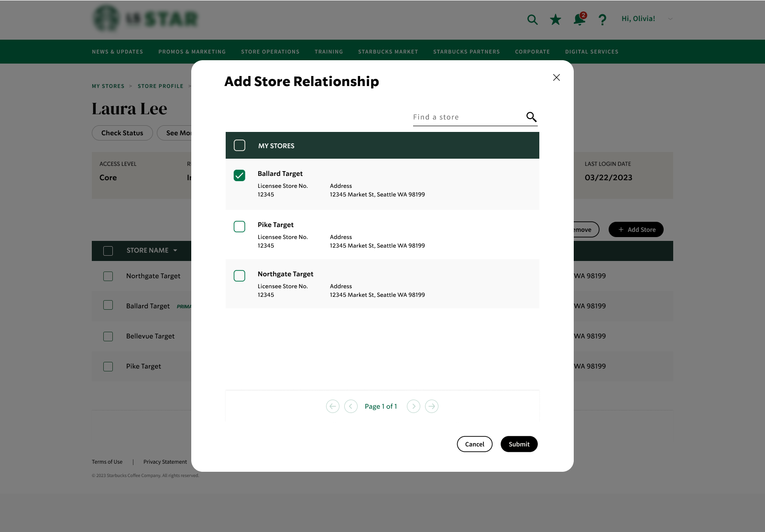Viewport: 765px width, 532px height.
Task: Select the Ballard Target row checkbox in background table
Action: click(108, 305)
